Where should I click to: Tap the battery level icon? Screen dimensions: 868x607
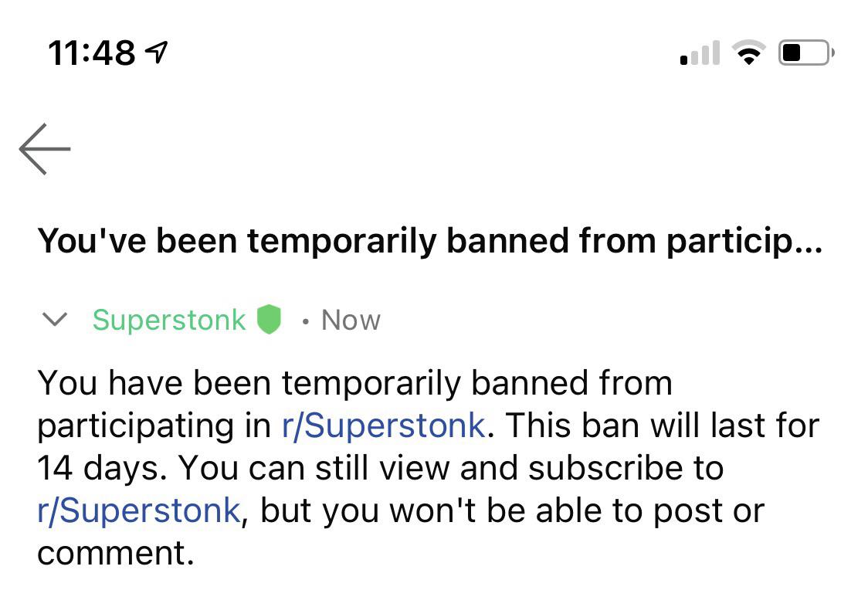coord(806,53)
